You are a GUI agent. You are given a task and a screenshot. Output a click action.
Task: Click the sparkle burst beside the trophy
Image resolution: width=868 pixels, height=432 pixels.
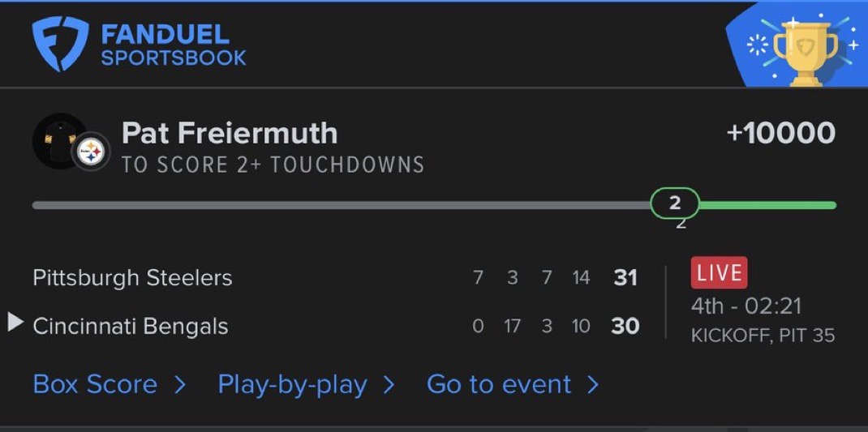click(x=756, y=45)
